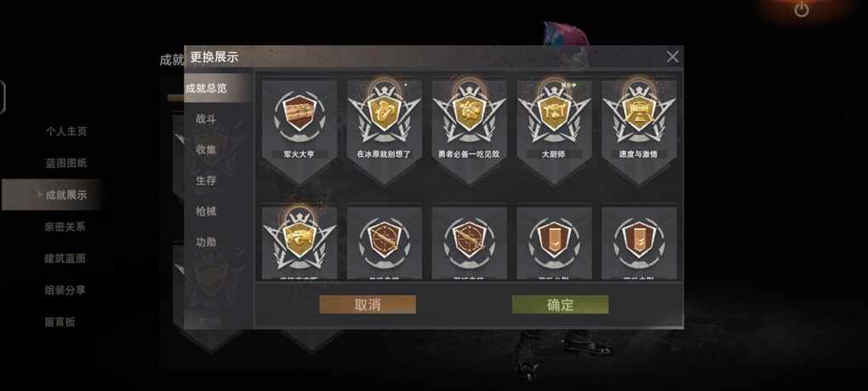The height and width of the screenshot is (391, 868).
Task: Open the 战斗 achievements tab
Action: [x=206, y=119]
